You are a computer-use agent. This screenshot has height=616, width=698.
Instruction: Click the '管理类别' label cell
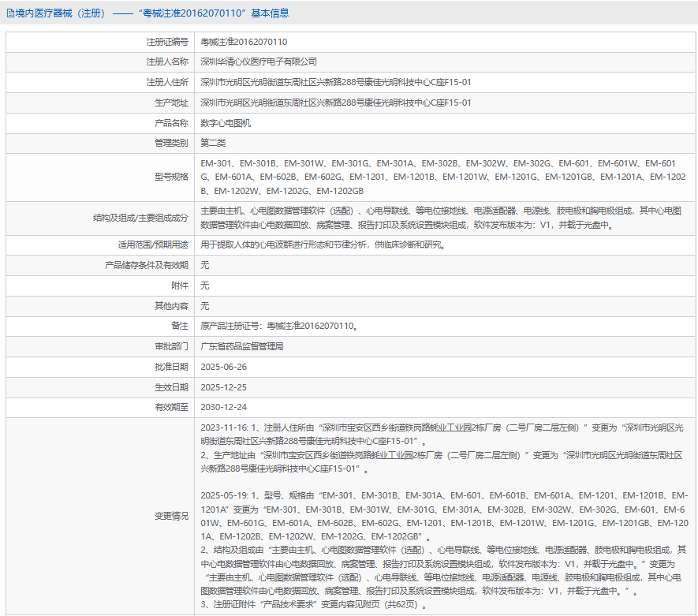coord(100,143)
